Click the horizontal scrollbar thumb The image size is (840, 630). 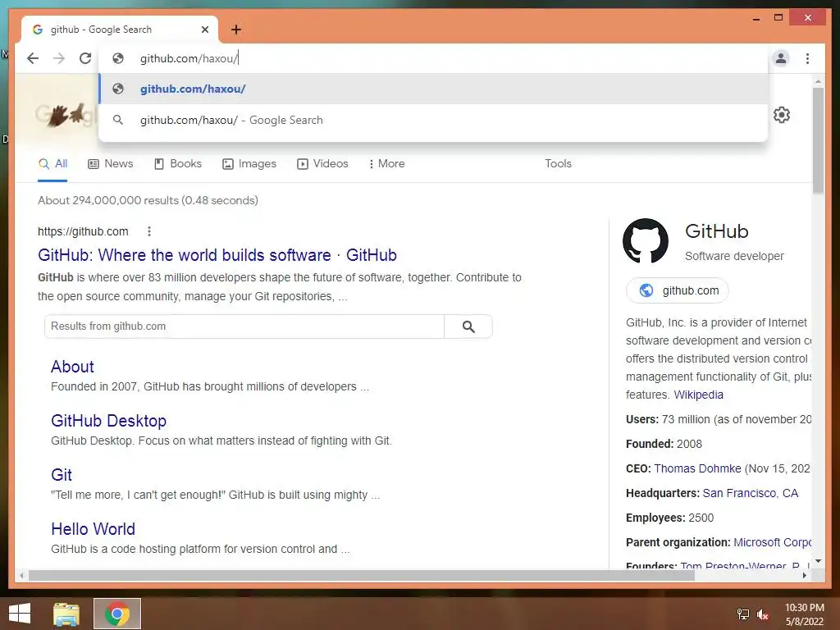(362, 575)
